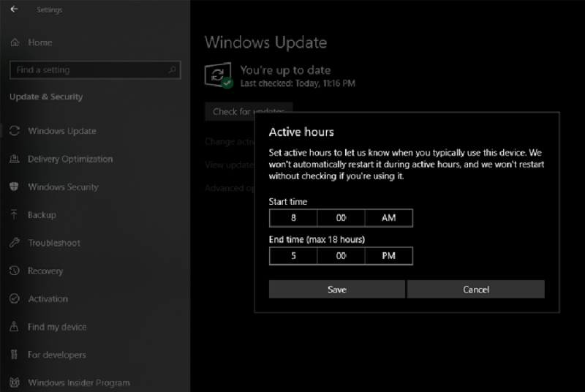Change the Start time hour 8
Viewport: 585px width, 392px height.
[293, 218]
